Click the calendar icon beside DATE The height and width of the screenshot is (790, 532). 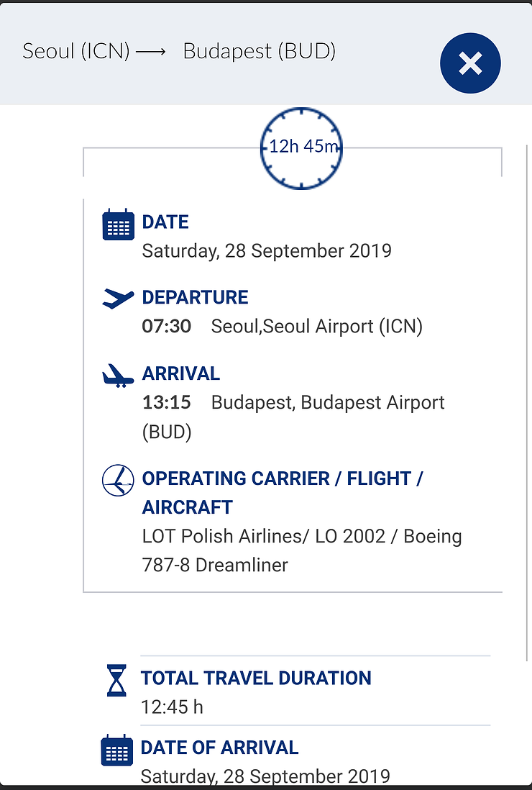[119, 224]
